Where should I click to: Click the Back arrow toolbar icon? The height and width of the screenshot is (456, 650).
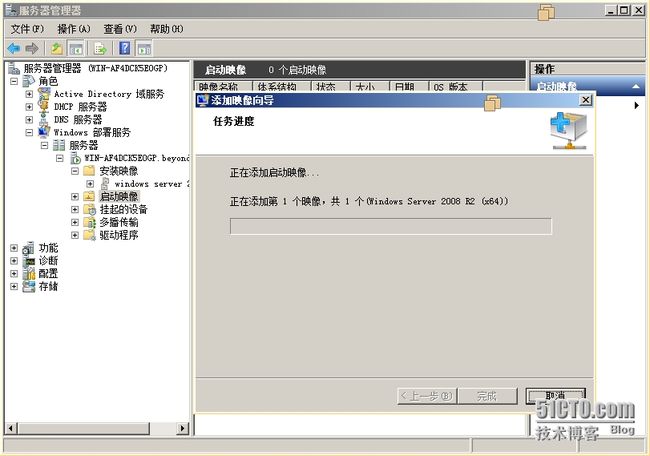(x=14, y=49)
